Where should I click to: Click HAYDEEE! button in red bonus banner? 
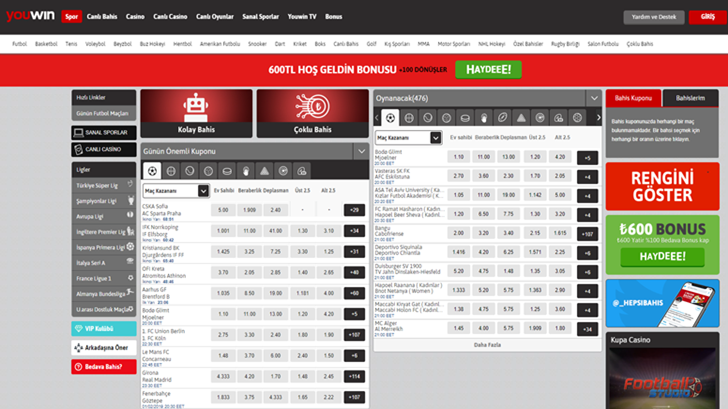pyautogui.click(x=488, y=70)
